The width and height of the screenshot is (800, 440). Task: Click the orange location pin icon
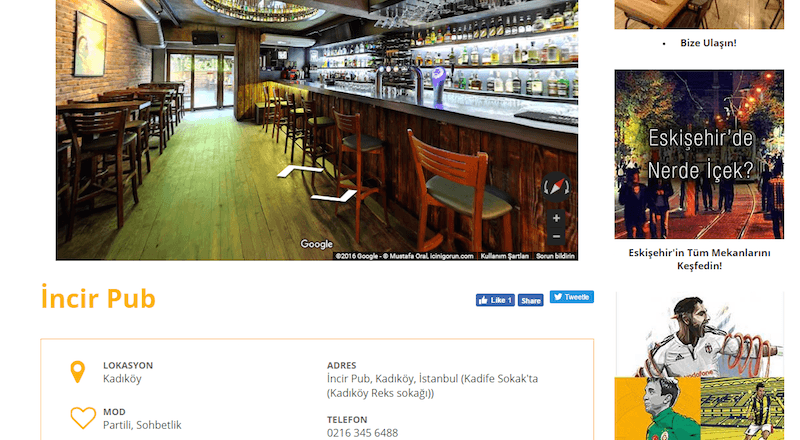(x=78, y=372)
